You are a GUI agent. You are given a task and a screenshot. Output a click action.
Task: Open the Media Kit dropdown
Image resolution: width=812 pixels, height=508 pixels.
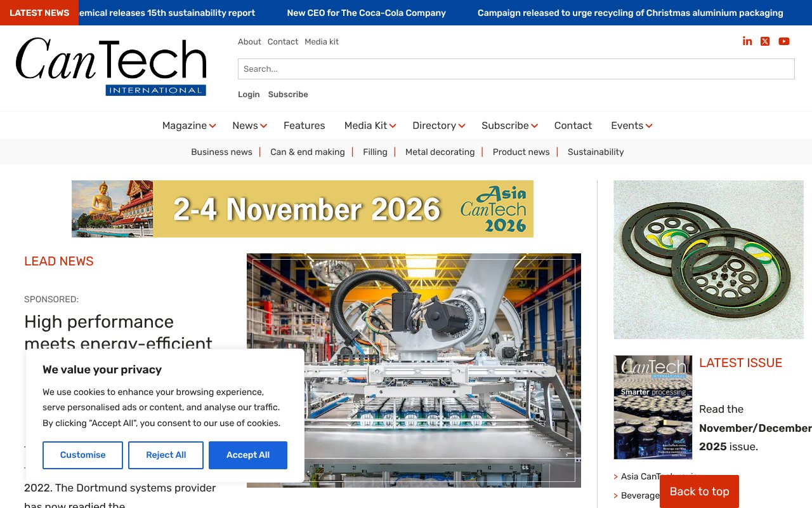point(366,125)
